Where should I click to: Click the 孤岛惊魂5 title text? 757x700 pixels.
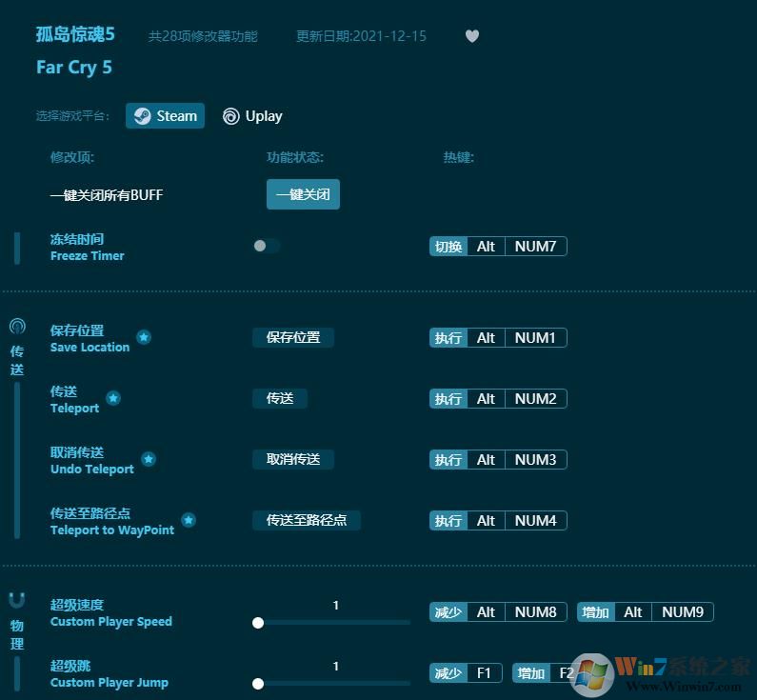coord(75,34)
